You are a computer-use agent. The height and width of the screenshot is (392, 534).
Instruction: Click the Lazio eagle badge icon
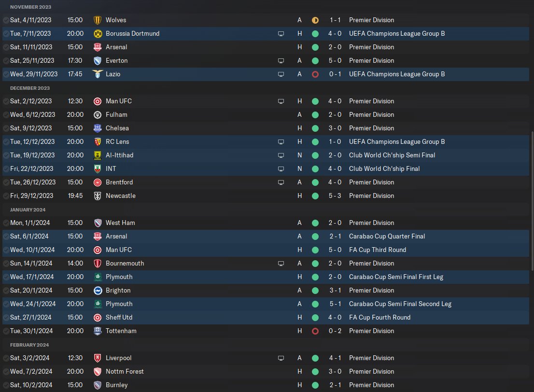(98, 74)
